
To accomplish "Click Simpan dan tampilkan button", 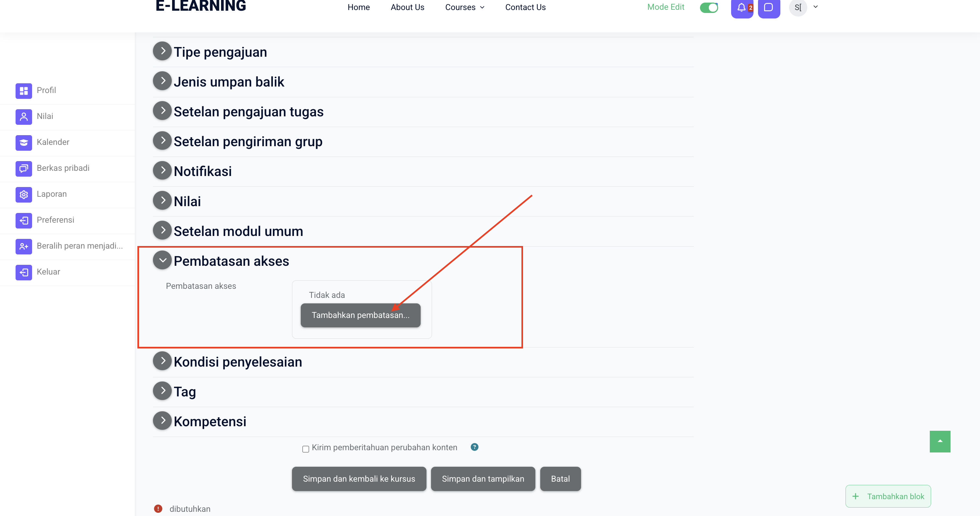I will 483,478.
